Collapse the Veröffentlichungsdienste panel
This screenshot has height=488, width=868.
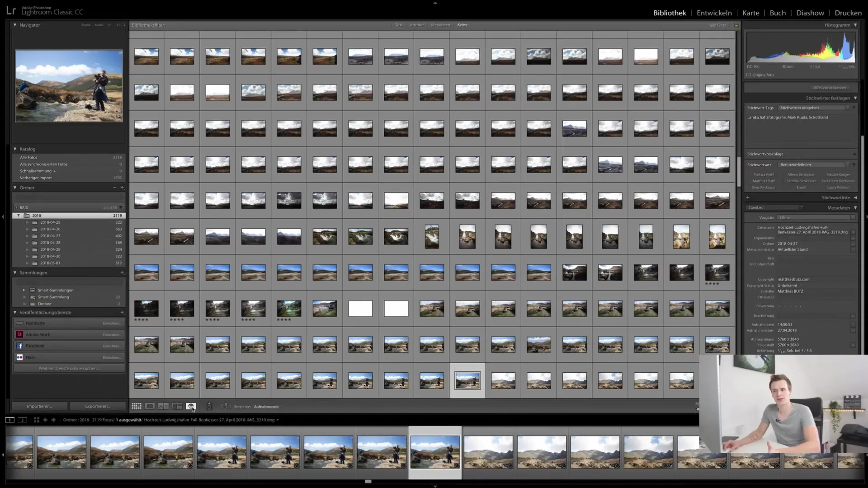(15, 312)
